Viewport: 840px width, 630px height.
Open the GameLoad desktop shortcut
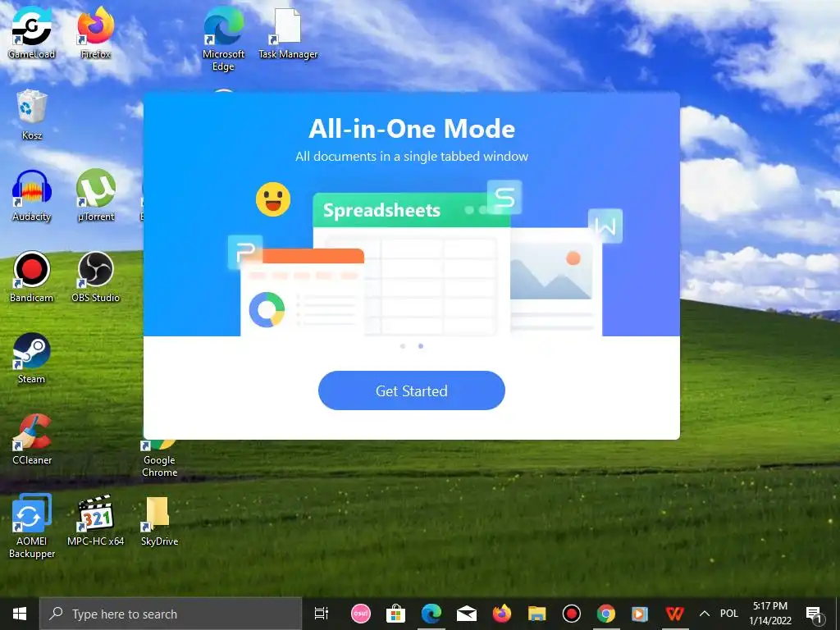[32, 33]
